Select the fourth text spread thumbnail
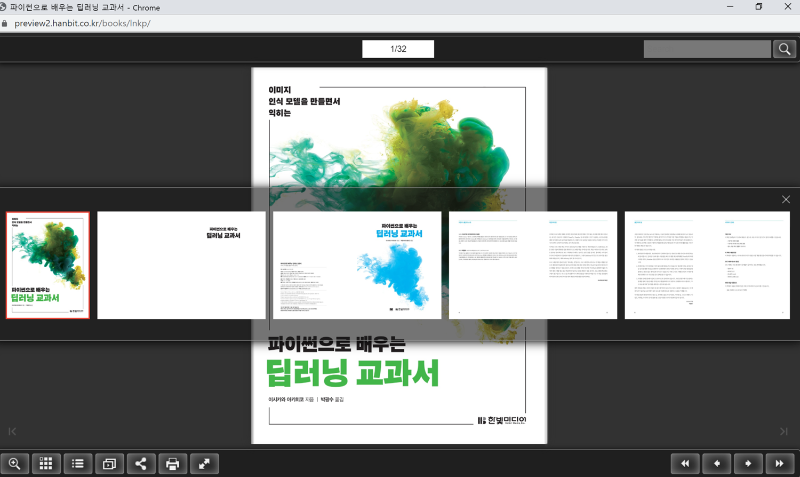The width and height of the screenshot is (800, 477). pos(533,265)
